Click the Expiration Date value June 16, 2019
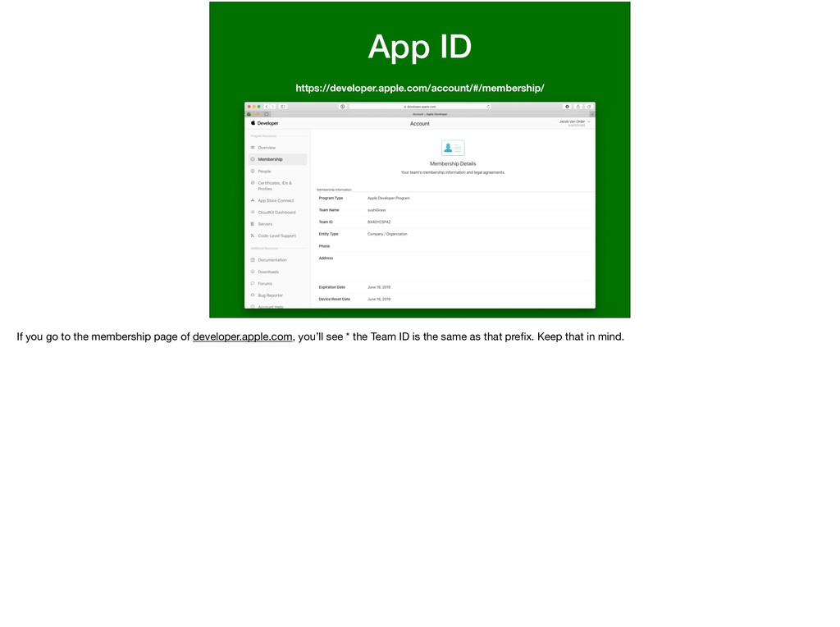 coord(379,287)
